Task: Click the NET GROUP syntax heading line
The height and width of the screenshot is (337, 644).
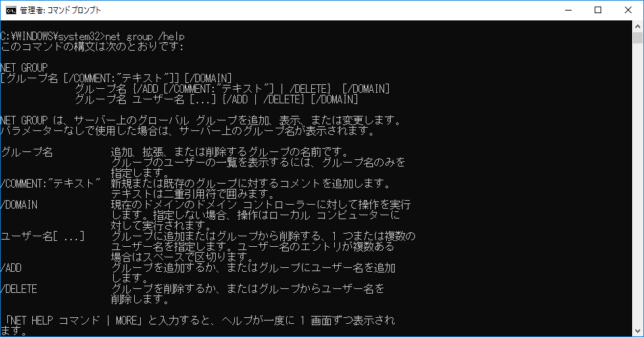Action: click(x=24, y=68)
